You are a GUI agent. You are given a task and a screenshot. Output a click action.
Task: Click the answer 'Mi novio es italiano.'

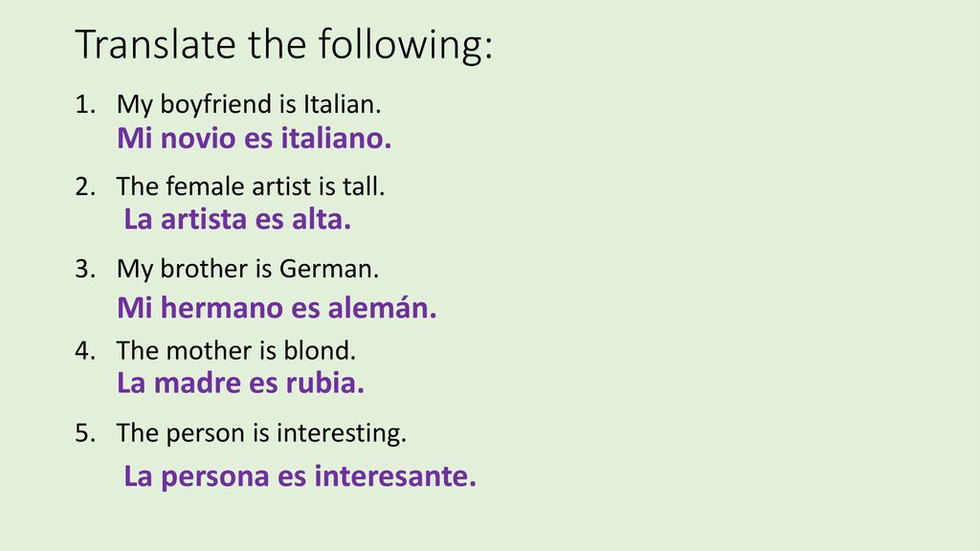tap(254, 138)
